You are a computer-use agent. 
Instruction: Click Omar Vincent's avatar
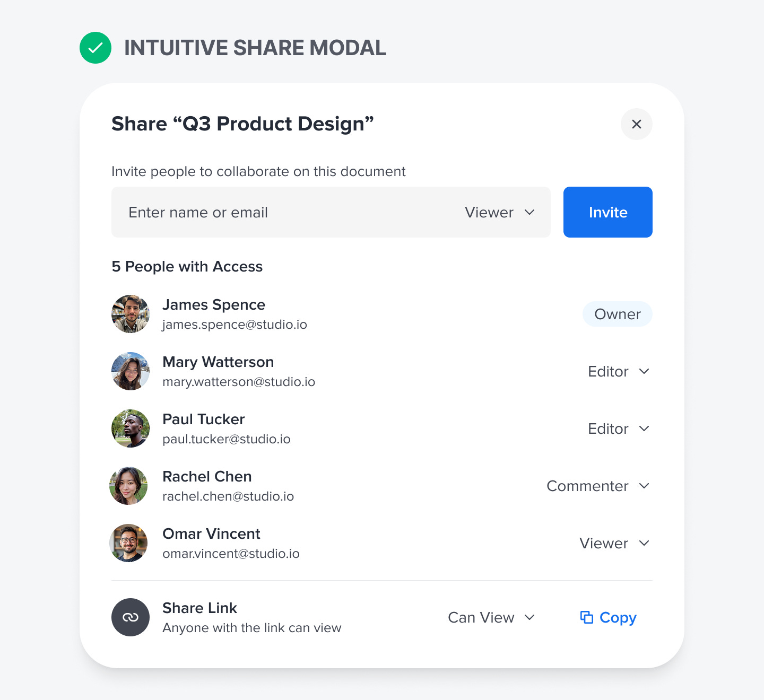[128, 543]
